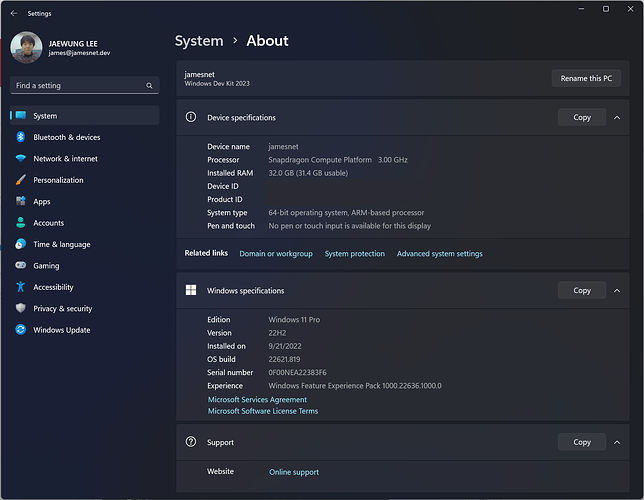Screen dimensions: 644x500
Task: Select the No pen or touch input text
Action: 350,226
